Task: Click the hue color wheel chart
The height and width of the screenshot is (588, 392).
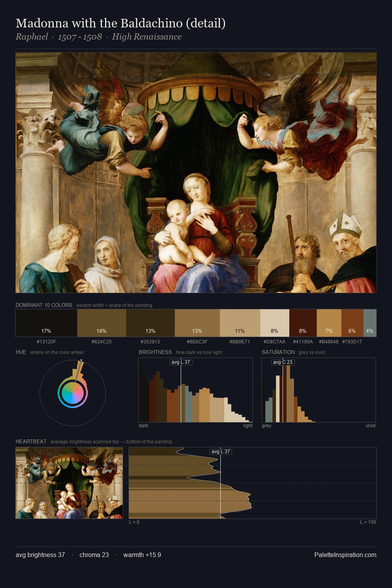Action: coord(73,392)
